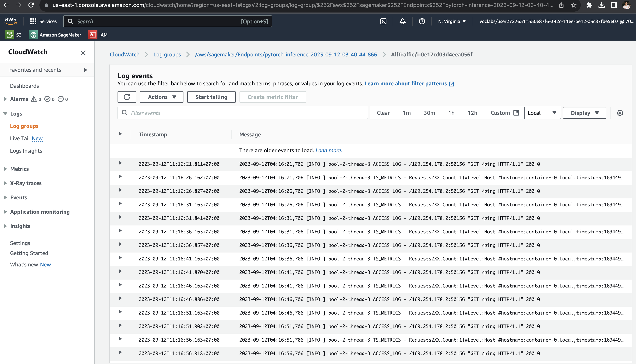Open browser profile avatar
636x364 pixels.
(x=626, y=5)
